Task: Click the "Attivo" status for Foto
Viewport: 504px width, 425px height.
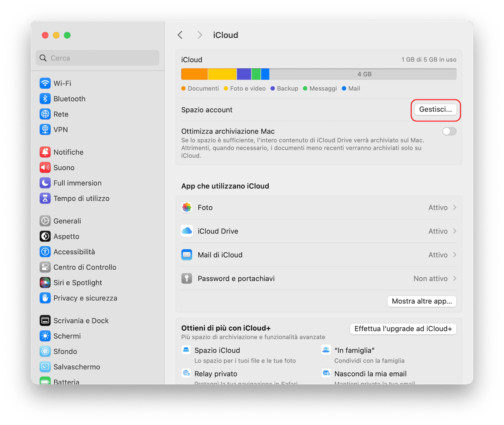Action: pos(438,208)
